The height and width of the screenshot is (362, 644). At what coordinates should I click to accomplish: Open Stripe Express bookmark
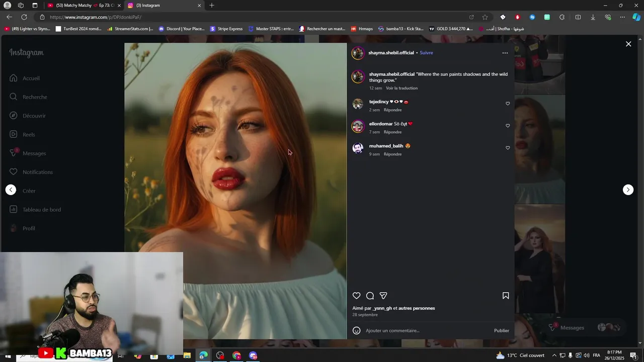click(226, 29)
